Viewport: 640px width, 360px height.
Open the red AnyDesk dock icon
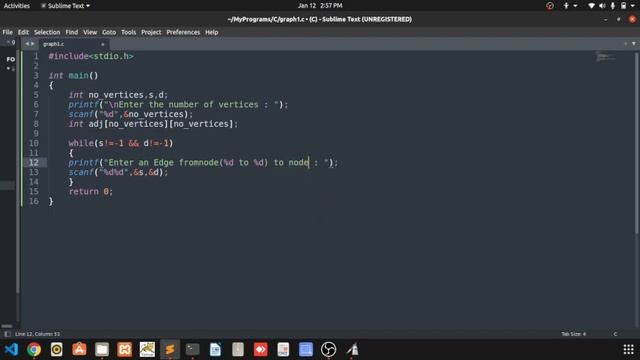click(260, 349)
